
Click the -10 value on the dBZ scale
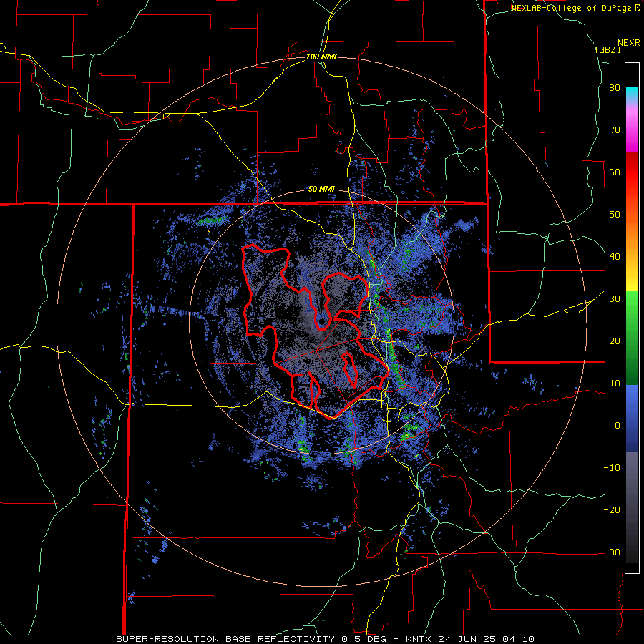(x=612, y=467)
